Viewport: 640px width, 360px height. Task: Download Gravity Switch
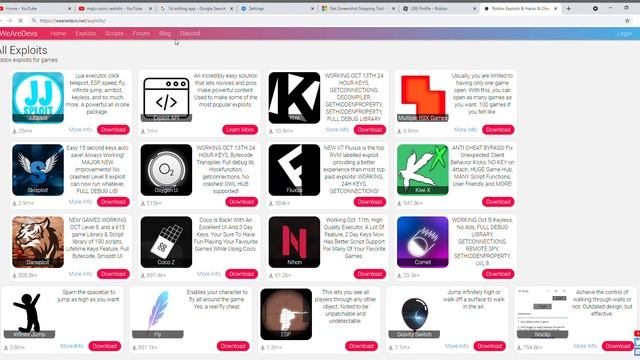coord(489,346)
